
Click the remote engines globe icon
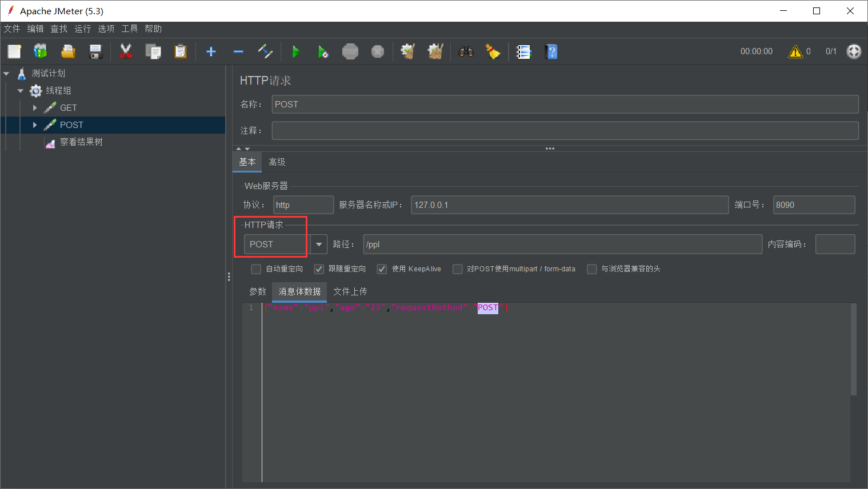[x=854, y=51]
